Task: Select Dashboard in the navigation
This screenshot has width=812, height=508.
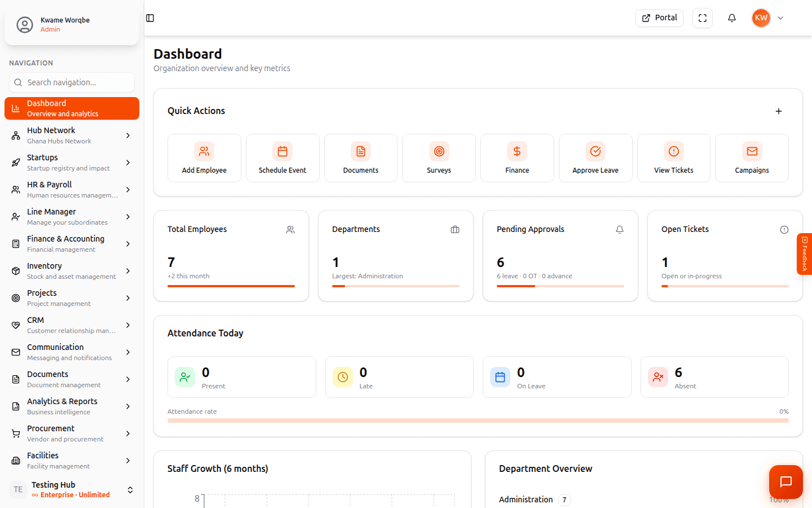Action: [72, 108]
